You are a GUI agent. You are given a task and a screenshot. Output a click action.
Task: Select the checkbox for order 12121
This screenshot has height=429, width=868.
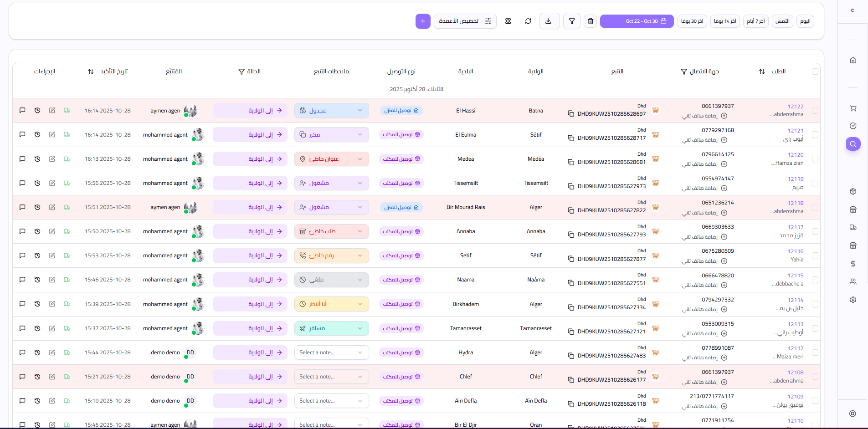click(x=815, y=135)
